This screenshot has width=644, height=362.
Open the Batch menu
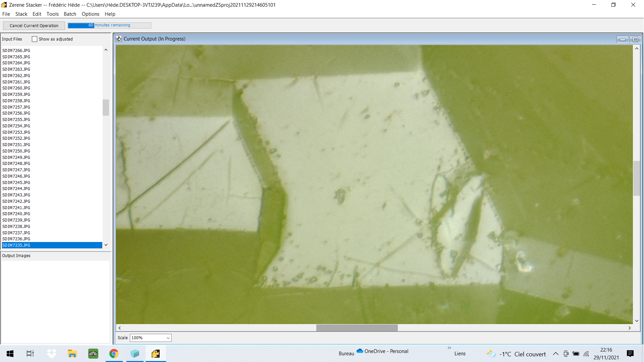(70, 14)
